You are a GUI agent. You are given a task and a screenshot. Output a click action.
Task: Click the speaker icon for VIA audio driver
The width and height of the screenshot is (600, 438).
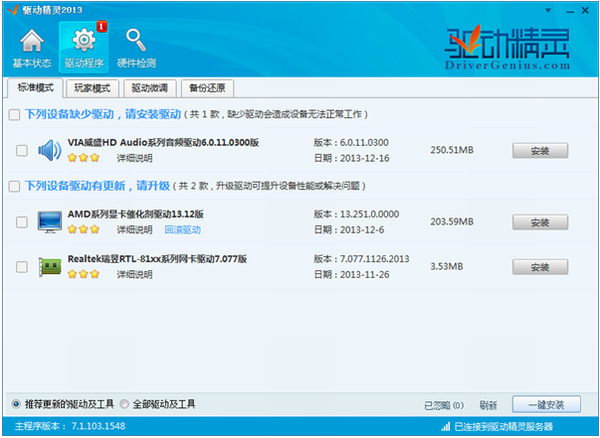pos(50,150)
